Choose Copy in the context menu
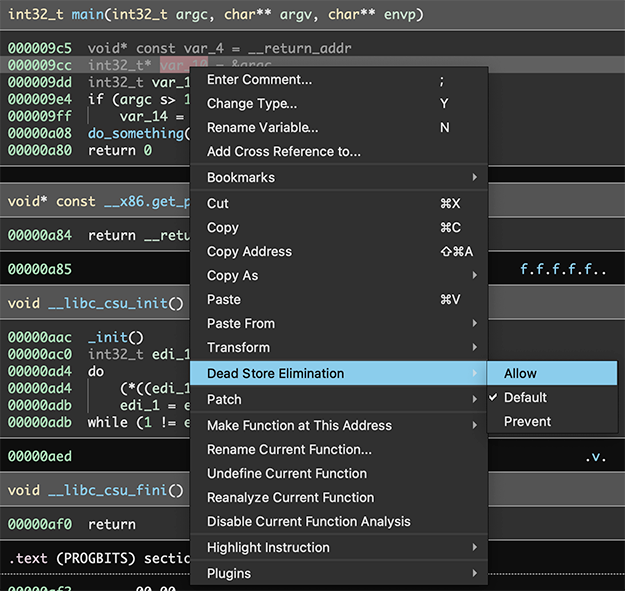The image size is (625, 591). point(339,227)
